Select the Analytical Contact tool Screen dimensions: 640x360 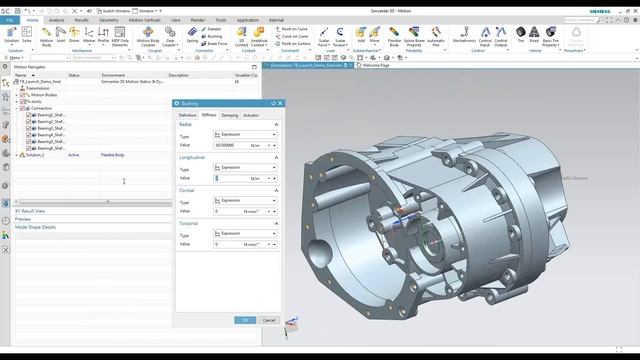[259, 36]
